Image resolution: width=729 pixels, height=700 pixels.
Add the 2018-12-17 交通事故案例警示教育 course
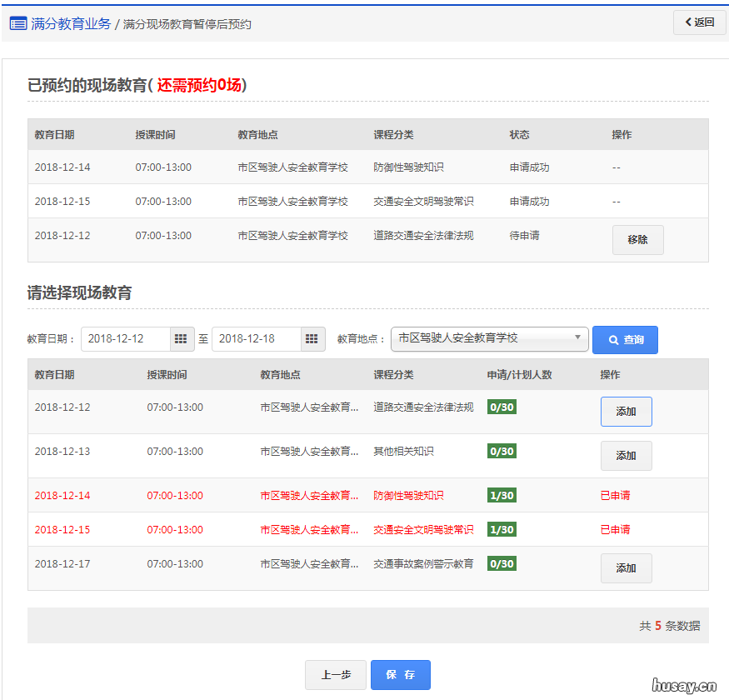click(x=626, y=568)
